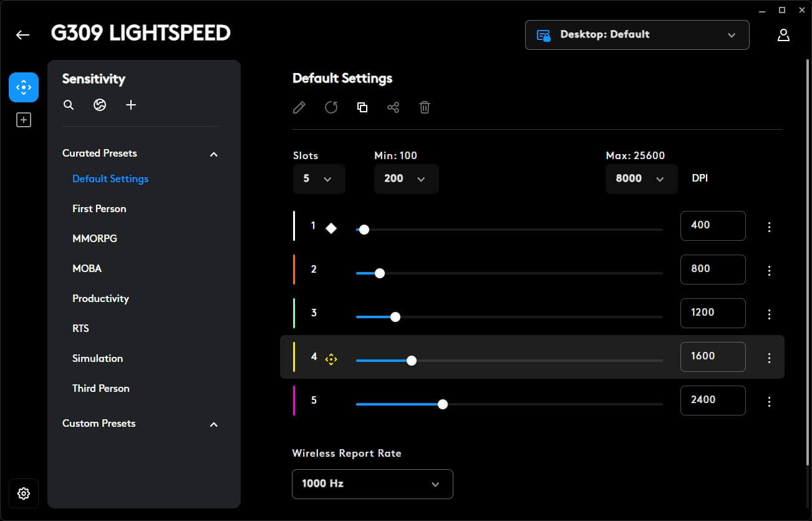Open the Wireless Report Rate 1000 Hz dropdown
Viewport: 812px width, 521px height.
(x=372, y=484)
